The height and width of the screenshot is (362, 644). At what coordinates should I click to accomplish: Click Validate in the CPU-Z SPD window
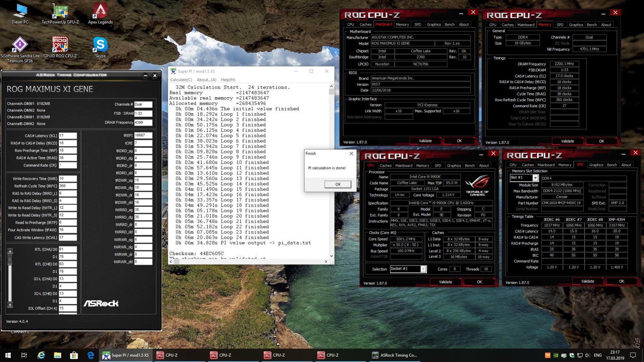(x=588, y=281)
